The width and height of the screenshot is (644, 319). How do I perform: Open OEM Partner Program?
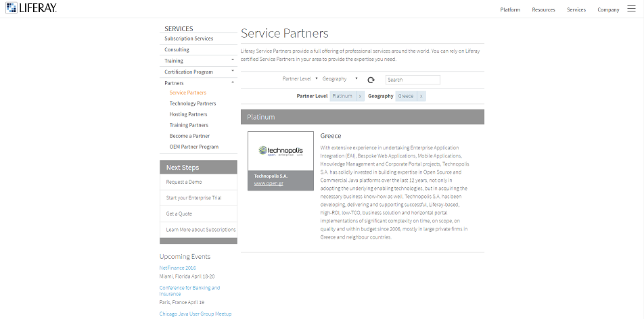click(194, 147)
